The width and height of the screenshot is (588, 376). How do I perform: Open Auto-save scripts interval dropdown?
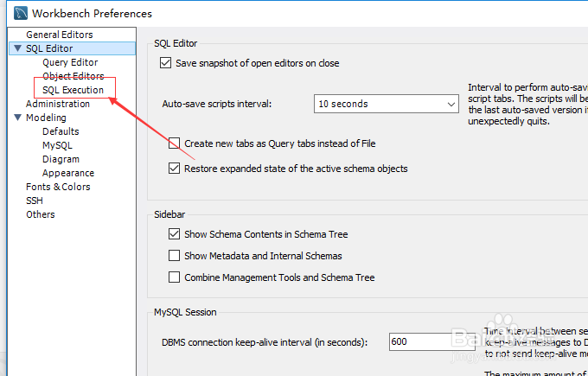pyautogui.click(x=387, y=104)
